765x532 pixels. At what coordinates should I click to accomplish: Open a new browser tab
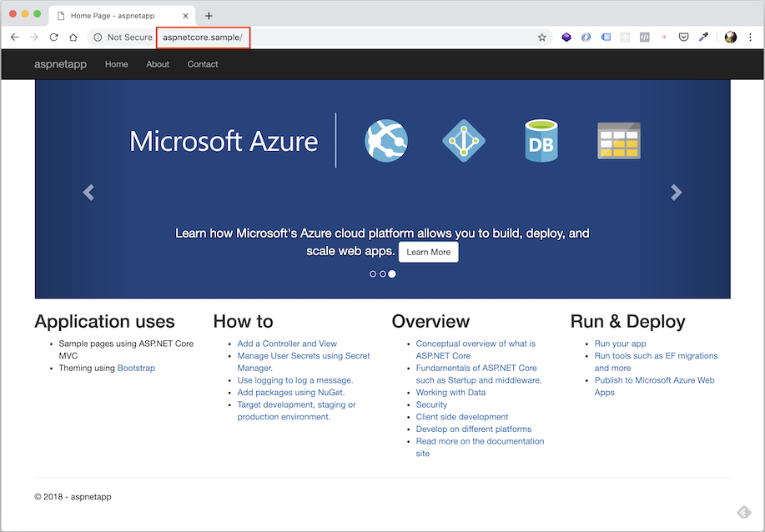[209, 16]
